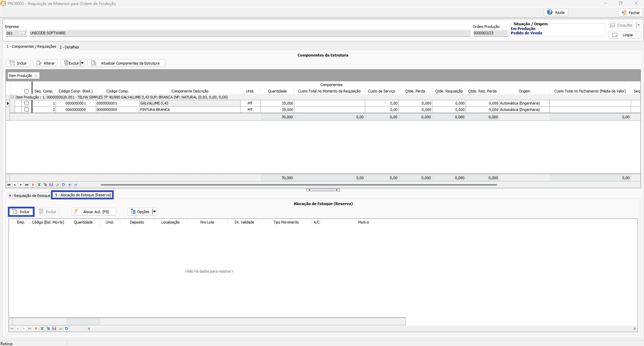Click the purple save layout icon in components grid

tap(51, 185)
